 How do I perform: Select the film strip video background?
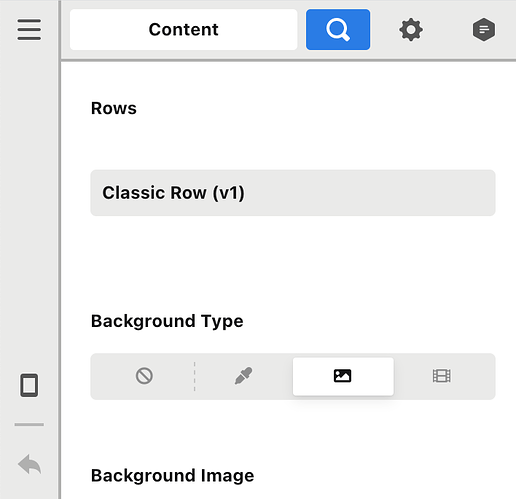[442, 376]
